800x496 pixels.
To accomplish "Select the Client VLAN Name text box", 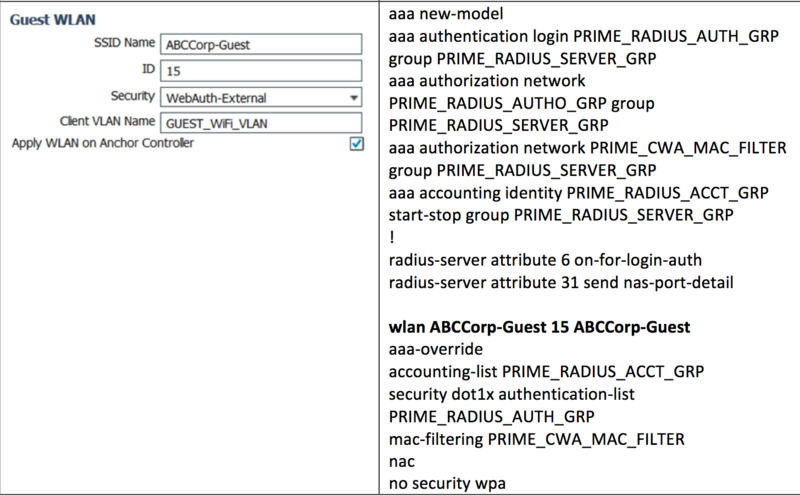I will (260, 123).
